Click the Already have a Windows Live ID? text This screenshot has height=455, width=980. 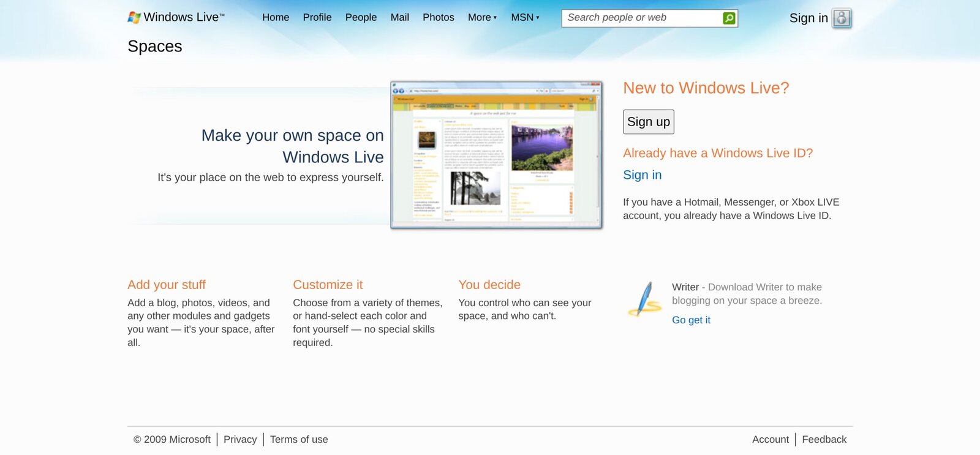coord(718,153)
